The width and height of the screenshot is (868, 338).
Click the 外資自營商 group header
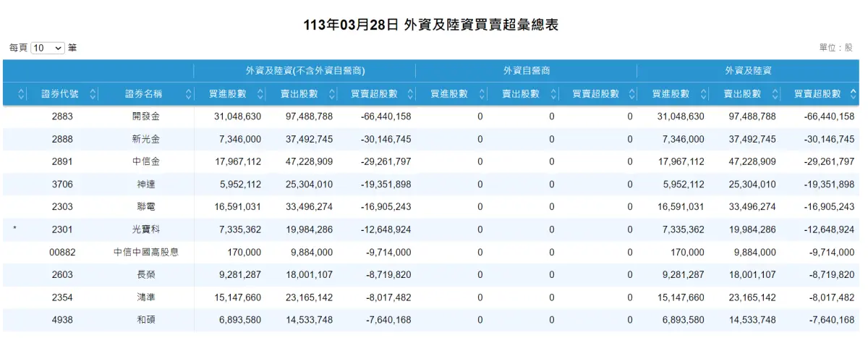point(527,71)
